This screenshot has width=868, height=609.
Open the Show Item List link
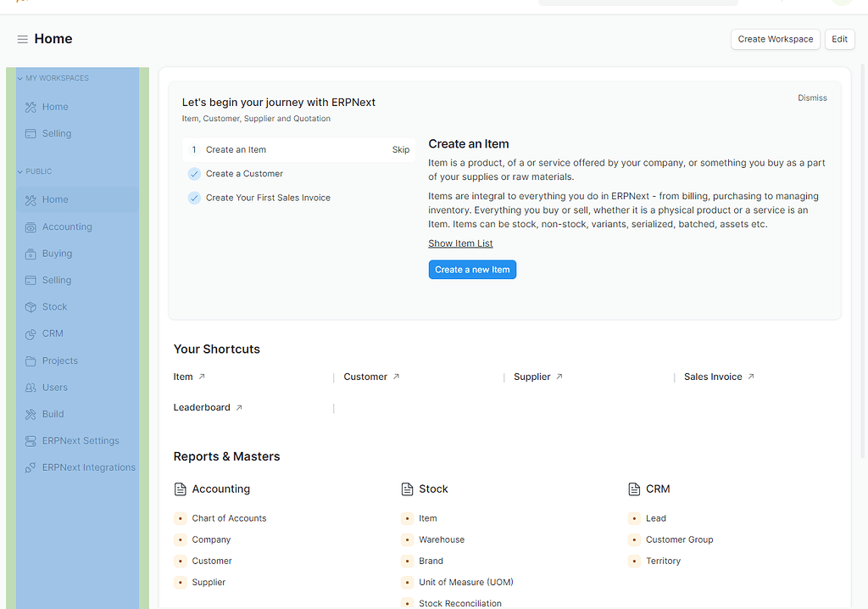coord(460,243)
